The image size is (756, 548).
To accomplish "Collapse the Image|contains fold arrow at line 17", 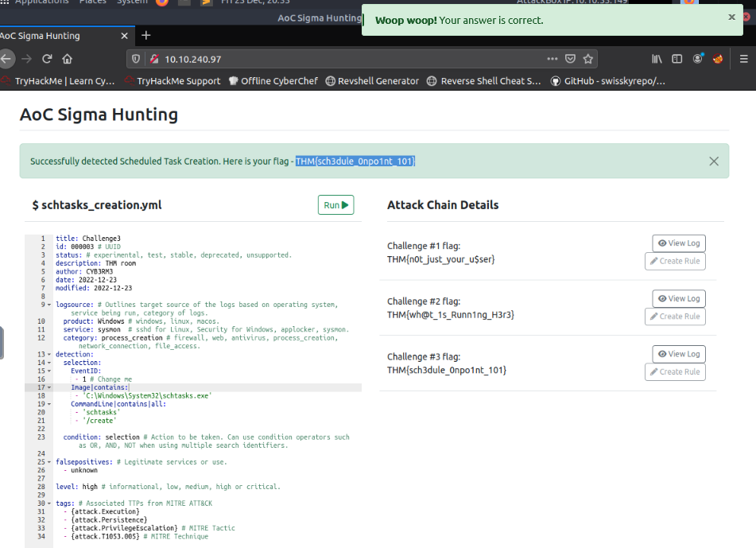I will tap(49, 387).
